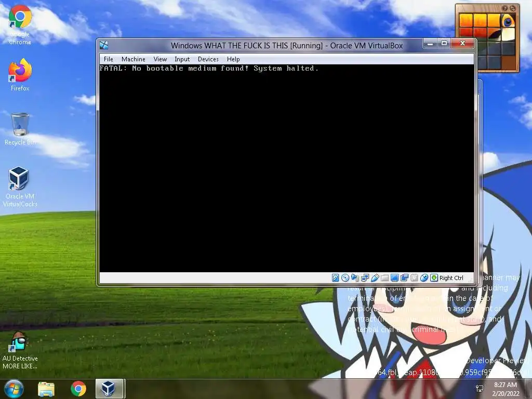Viewport: 532px width, 399px height.
Task: Open the Help menu
Action: pyautogui.click(x=233, y=59)
